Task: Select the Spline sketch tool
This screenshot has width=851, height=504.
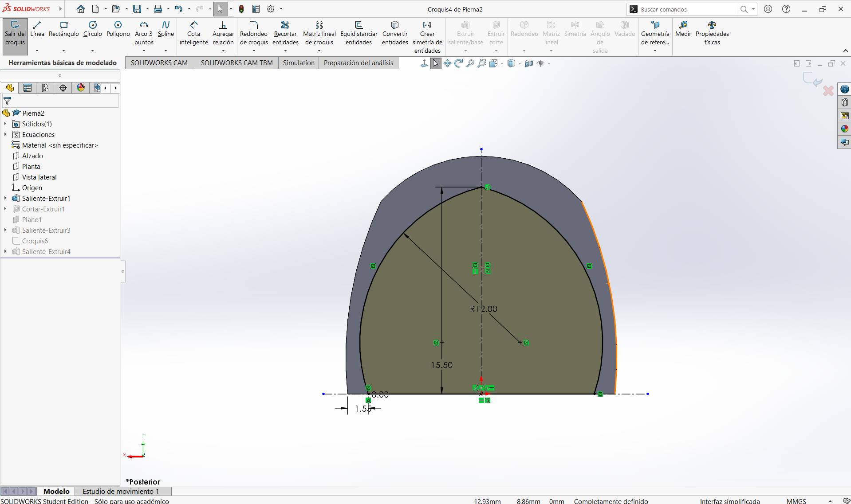Action: click(165, 29)
